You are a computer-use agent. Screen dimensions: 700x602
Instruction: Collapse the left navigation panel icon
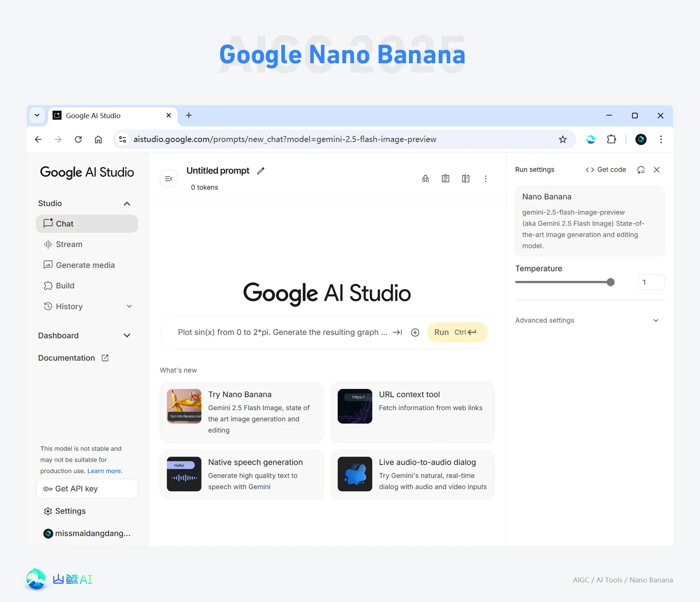pyautogui.click(x=168, y=179)
